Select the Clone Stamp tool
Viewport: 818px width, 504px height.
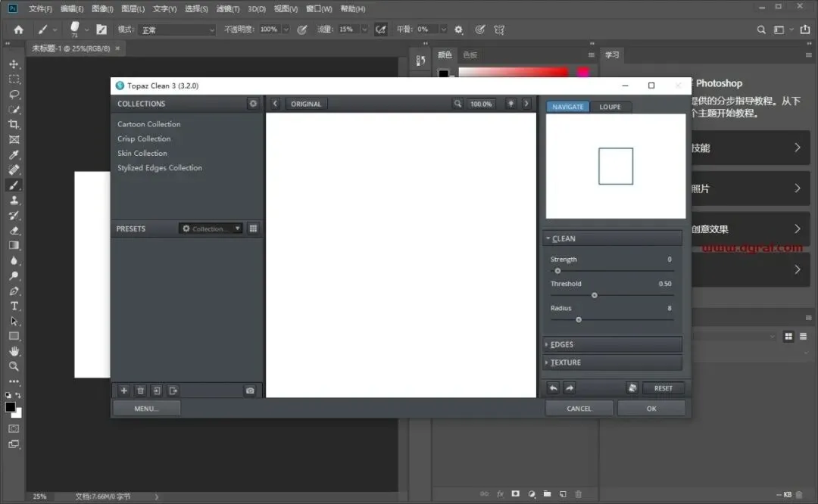[14, 200]
